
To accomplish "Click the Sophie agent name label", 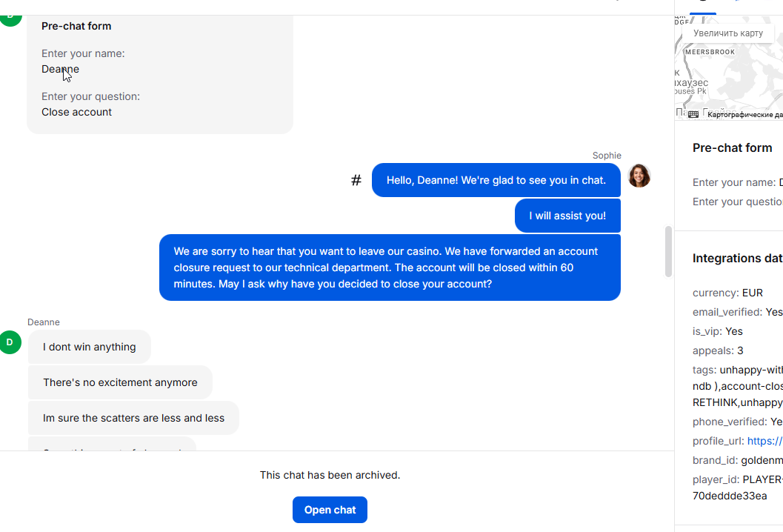I will pos(607,156).
